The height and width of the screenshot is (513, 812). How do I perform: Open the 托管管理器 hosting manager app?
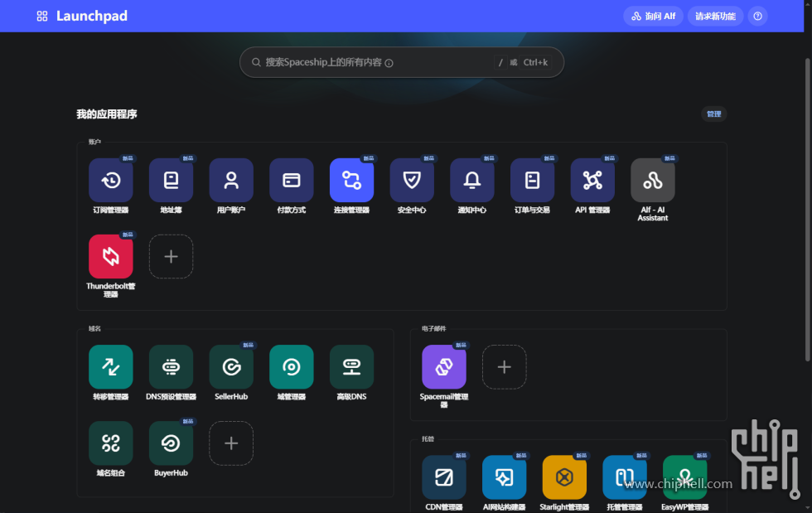click(x=625, y=477)
